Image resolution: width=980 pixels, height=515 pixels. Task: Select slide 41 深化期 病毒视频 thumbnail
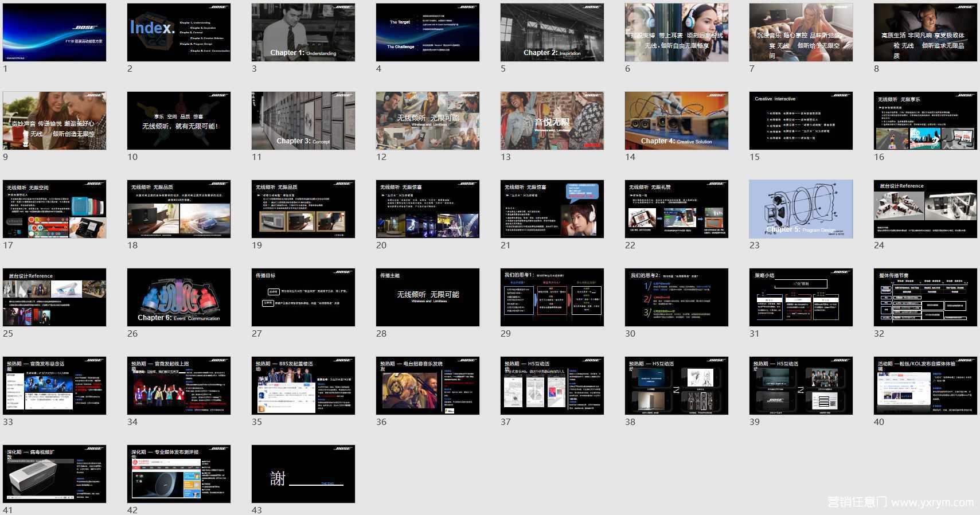click(x=54, y=474)
